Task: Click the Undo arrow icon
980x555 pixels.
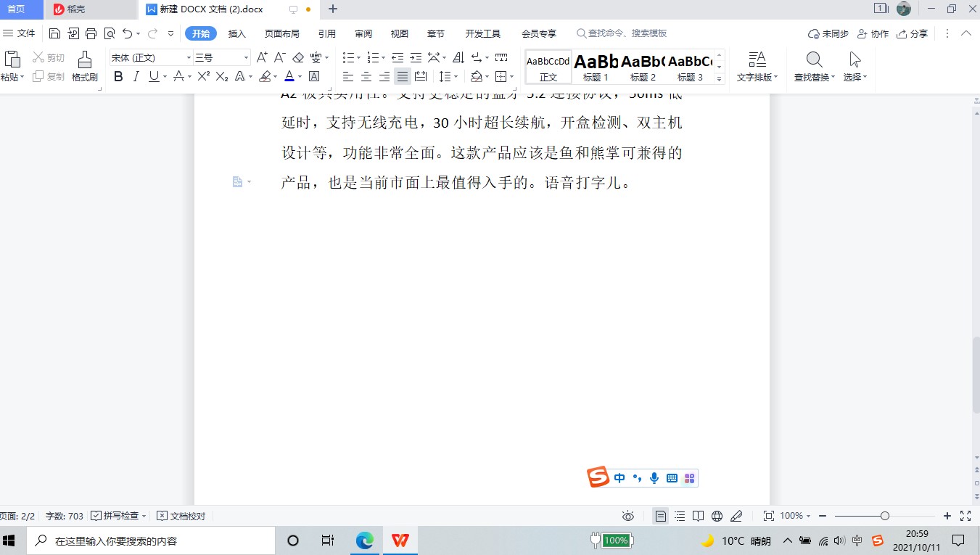Action: tap(128, 33)
